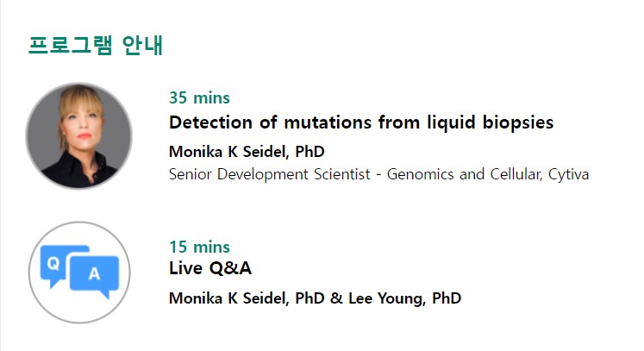
Task: Open 'Detection of mutations from liquid biopsies' title
Action: pyautogui.click(x=361, y=122)
